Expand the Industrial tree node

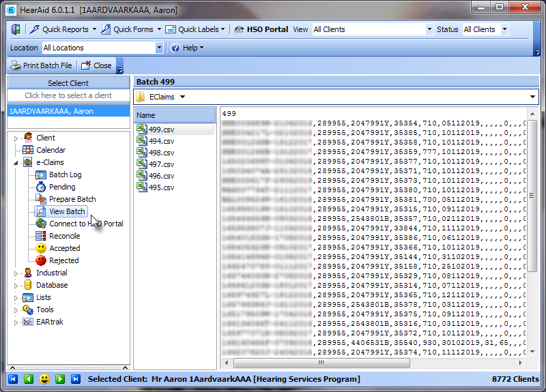[16, 273]
